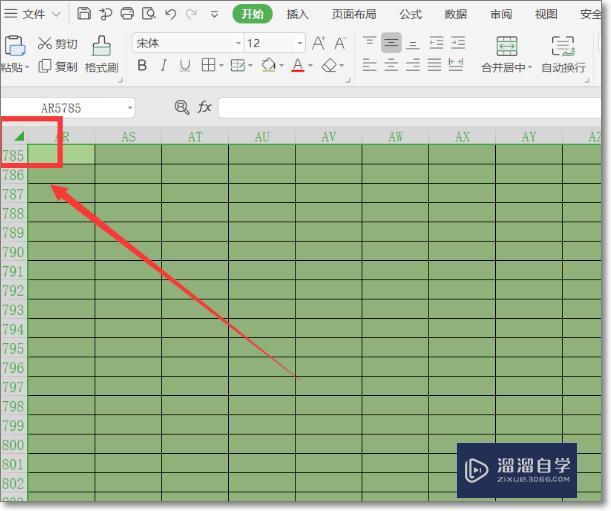
Task: Click the Paste clipboard icon
Action: point(14,46)
